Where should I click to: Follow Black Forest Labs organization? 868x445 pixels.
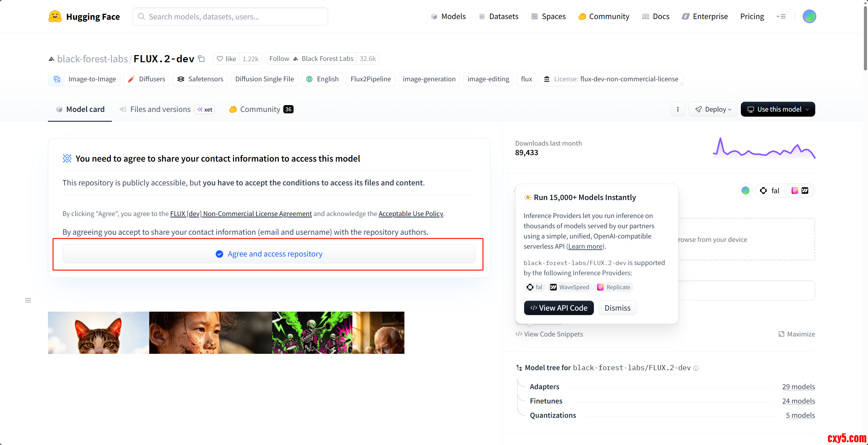[x=279, y=59]
